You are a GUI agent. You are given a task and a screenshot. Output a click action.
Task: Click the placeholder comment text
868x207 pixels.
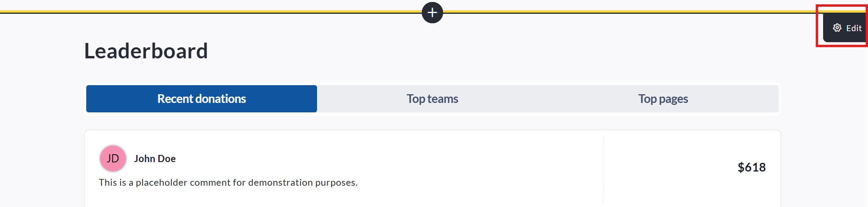coord(228,183)
